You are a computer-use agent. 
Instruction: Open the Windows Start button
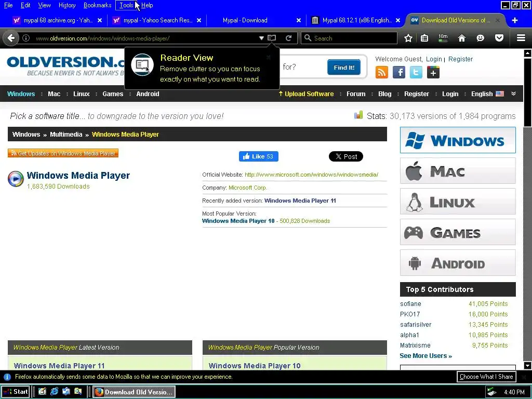(16, 392)
